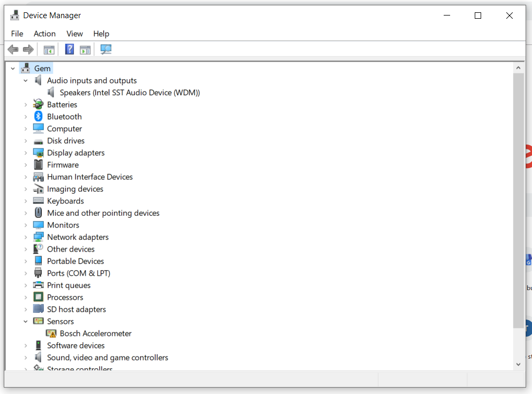Image resolution: width=532 pixels, height=394 pixels.
Task: Click the vertical scrollbar thumb
Action: (518, 201)
